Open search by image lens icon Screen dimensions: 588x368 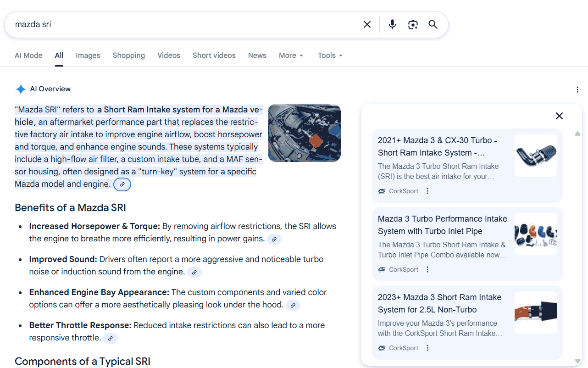tap(413, 25)
